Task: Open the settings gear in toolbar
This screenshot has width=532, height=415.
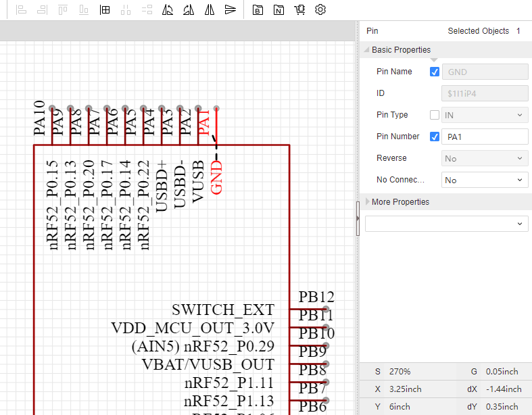Action: tap(320, 9)
